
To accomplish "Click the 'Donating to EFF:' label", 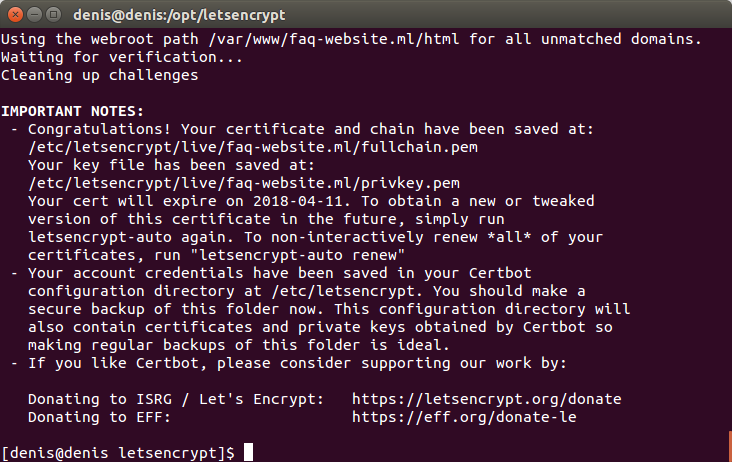I will click(x=99, y=417).
